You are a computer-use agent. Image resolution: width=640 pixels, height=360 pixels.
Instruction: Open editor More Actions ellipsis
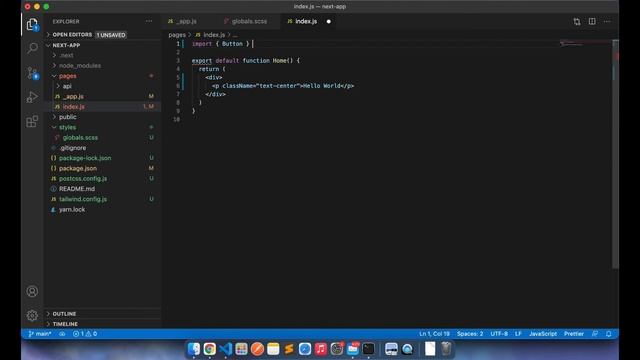click(607, 22)
